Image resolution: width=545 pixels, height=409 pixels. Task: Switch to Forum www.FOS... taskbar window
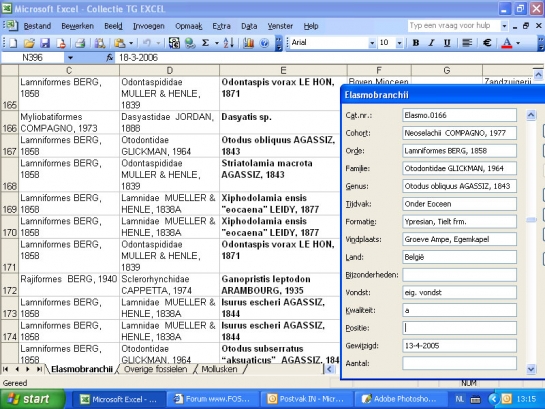pos(213,399)
